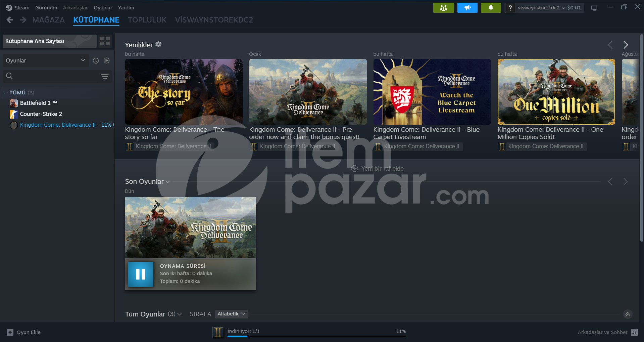This screenshot has height=342, width=644.
Task: Pause Kingdom Come Deliverance II download
Action: (x=141, y=274)
